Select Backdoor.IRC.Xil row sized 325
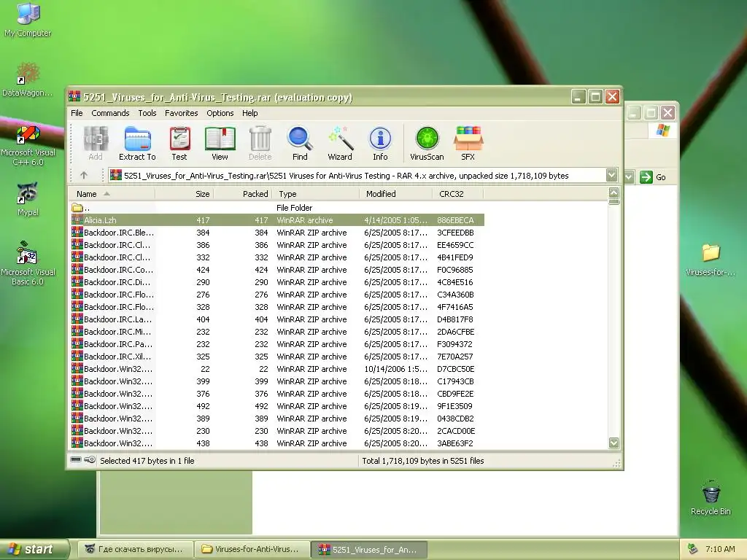 tap(277, 356)
